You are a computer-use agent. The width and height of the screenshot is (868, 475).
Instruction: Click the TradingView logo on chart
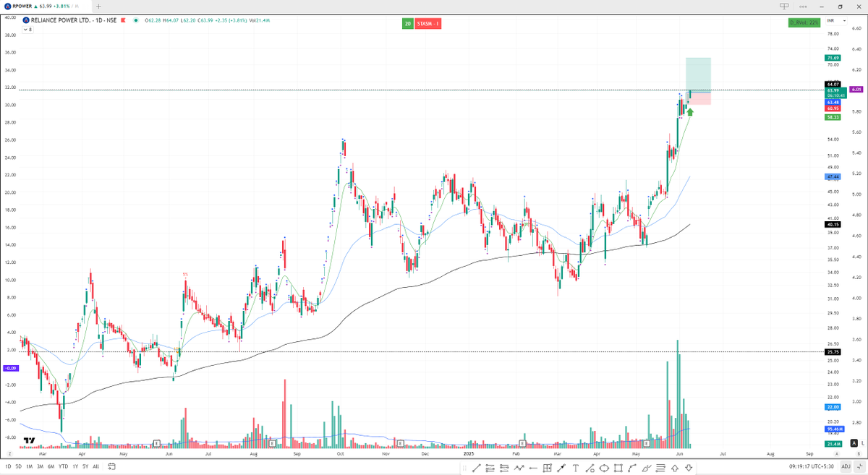(x=30, y=440)
